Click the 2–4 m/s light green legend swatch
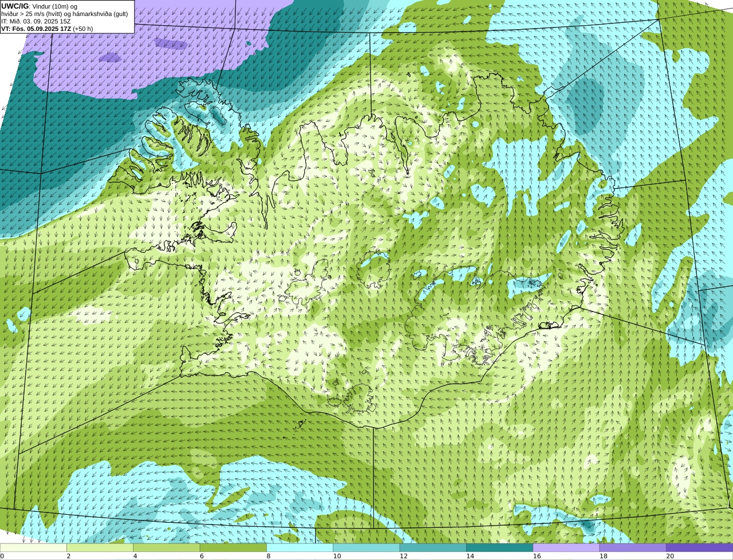Screen dimensions: 733x560 tap(100, 547)
